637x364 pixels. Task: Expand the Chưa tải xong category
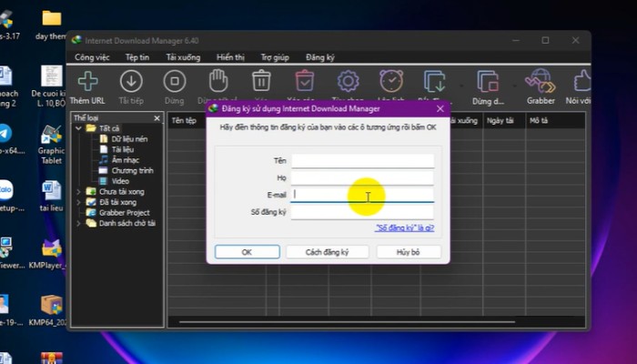coord(79,191)
